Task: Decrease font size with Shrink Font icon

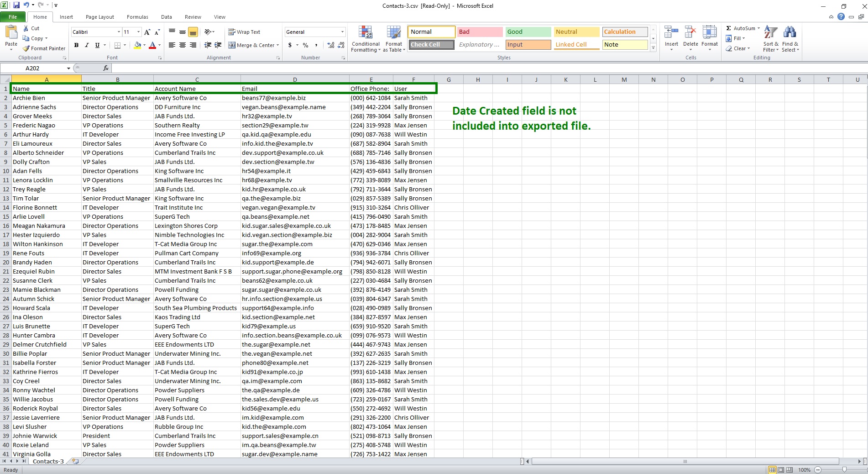Action: 157,32
